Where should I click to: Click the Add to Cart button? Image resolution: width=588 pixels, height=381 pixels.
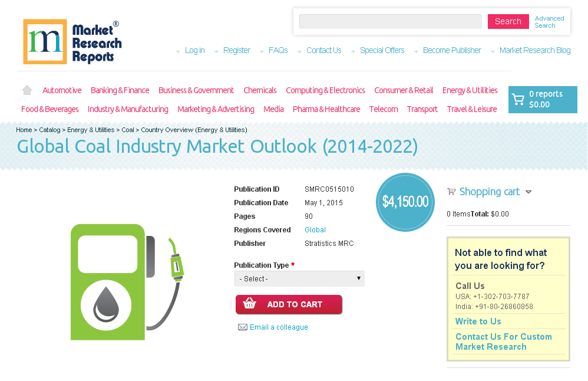(x=289, y=304)
